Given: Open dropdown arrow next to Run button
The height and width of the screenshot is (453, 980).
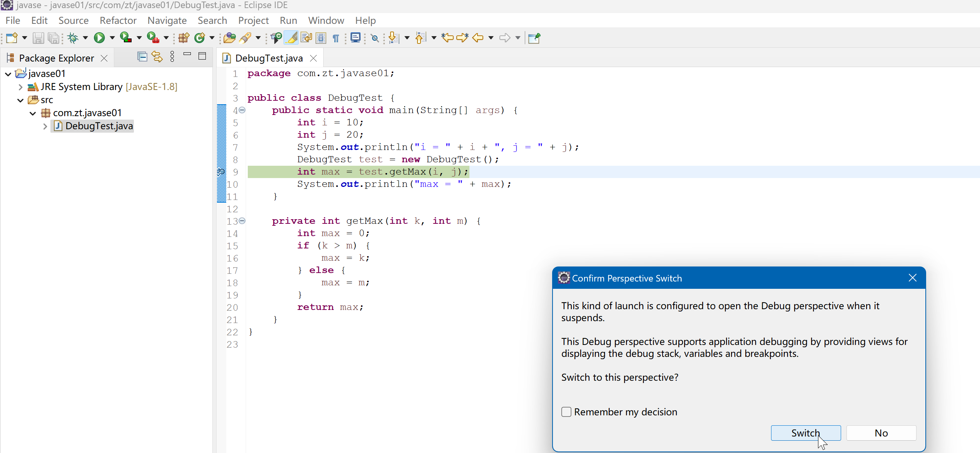Looking at the screenshot, I should [x=112, y=38].
